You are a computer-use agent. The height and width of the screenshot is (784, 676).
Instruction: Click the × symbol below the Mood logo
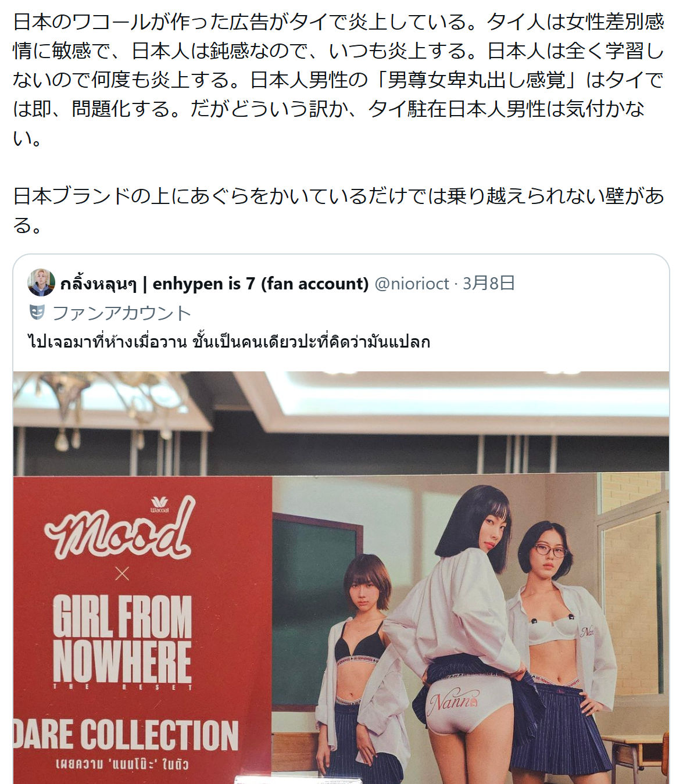pyautogui.click(x=122, y=574)
